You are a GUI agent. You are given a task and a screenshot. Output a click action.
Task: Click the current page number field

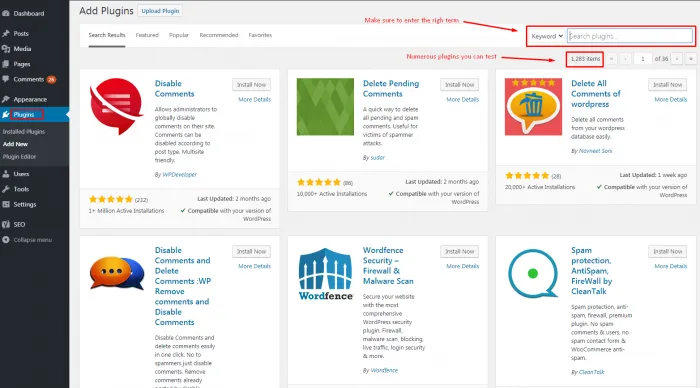[x=642, y=59]
